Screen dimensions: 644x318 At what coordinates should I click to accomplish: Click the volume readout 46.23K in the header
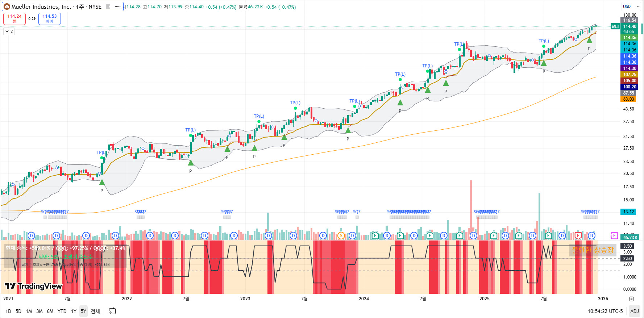[255, 7]
